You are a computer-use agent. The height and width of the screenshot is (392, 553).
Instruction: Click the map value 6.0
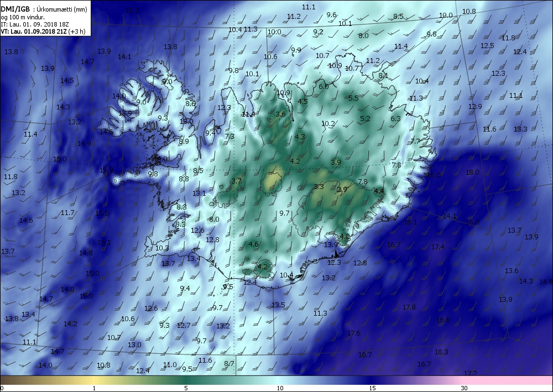(324, 86)
